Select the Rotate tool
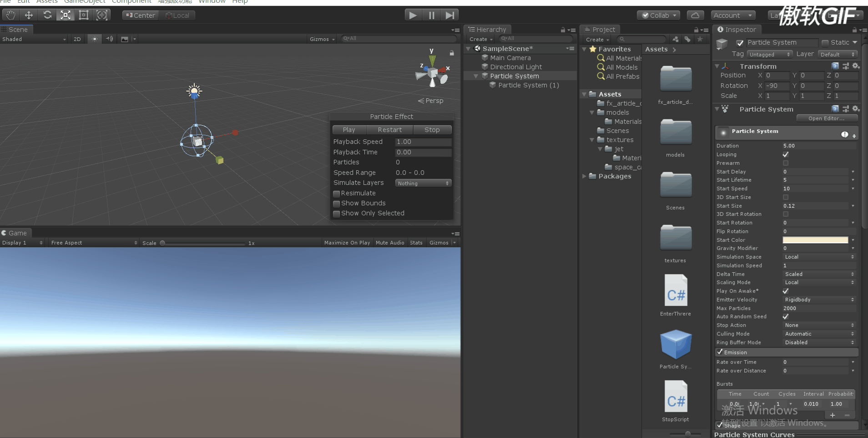The image size is (868, 438). pos(47,15)
